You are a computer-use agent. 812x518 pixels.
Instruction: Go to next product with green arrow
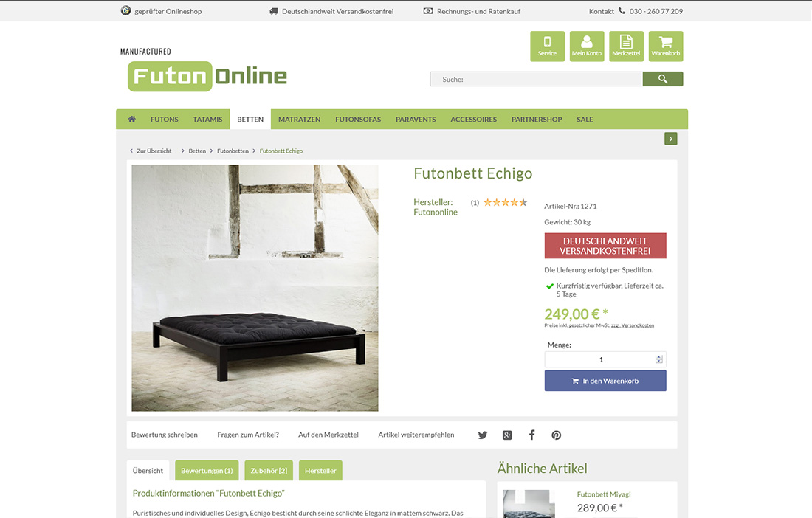click(x=670, y=139)
